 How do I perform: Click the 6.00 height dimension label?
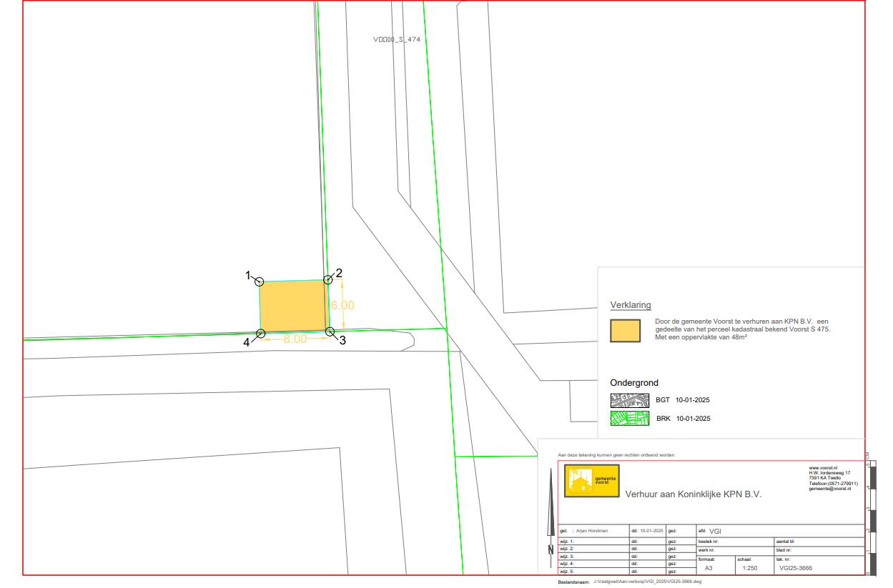pyautogui.click(x=342, y=305)
